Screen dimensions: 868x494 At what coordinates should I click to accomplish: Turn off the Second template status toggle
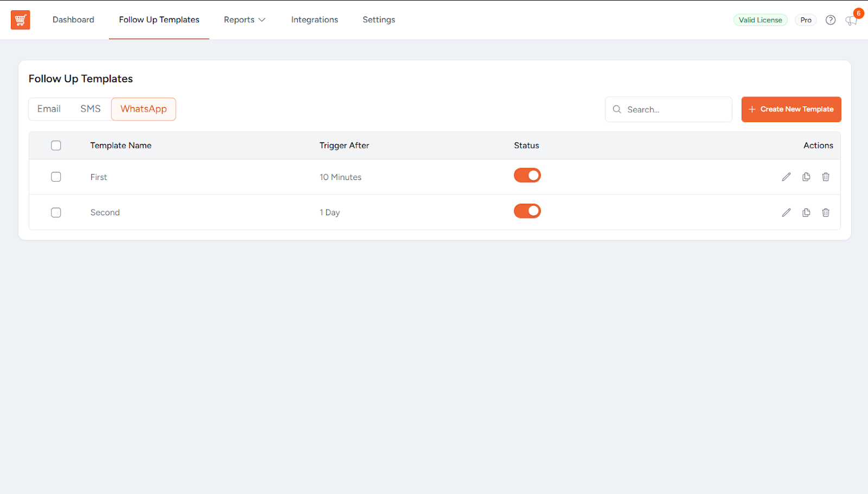tap(527, 211)
